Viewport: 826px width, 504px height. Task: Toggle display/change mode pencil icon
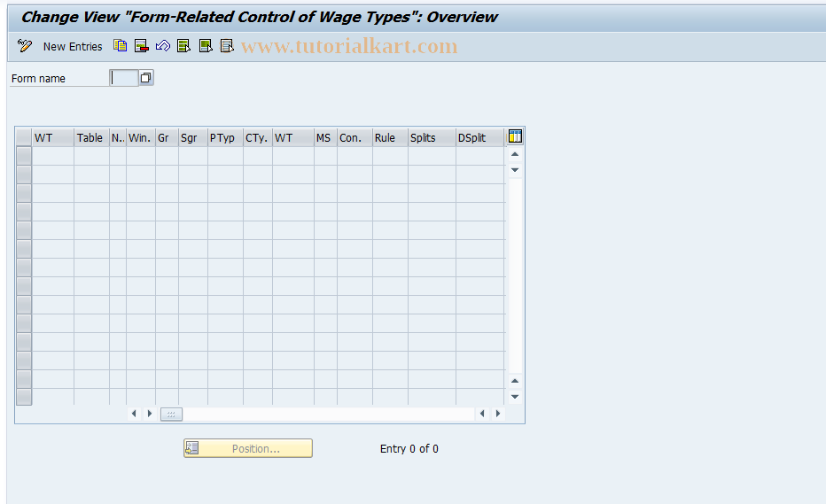point(24,46)
